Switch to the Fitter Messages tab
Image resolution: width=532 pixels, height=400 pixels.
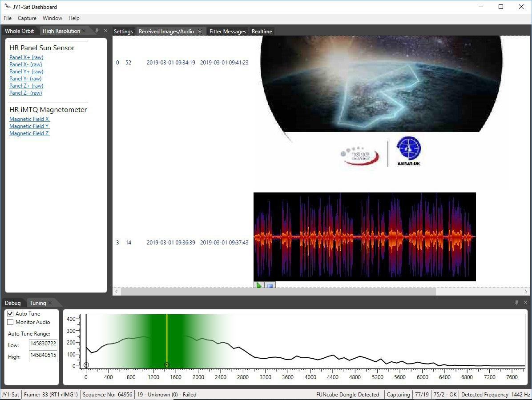228,32
